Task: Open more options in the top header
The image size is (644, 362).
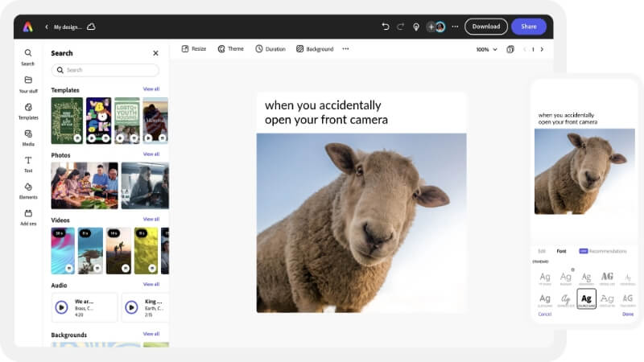Action: tap(455, 27)
